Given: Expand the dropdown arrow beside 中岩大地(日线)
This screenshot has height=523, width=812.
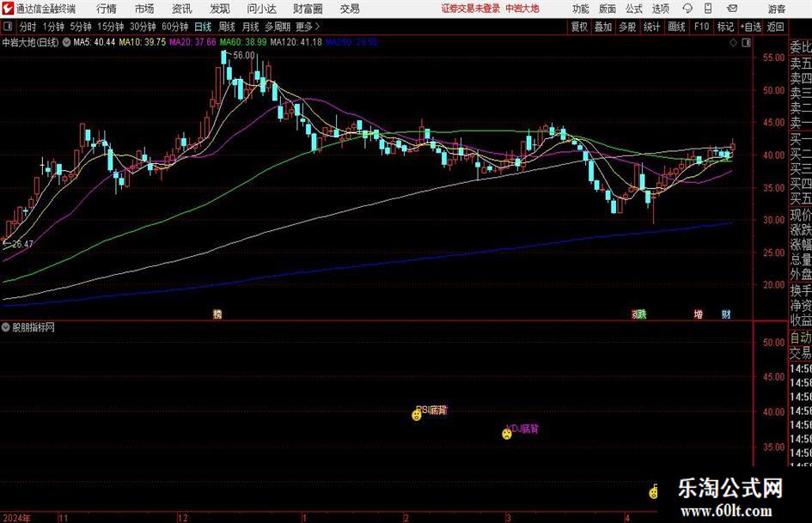Looking at the screenshot, I should 66,42.
